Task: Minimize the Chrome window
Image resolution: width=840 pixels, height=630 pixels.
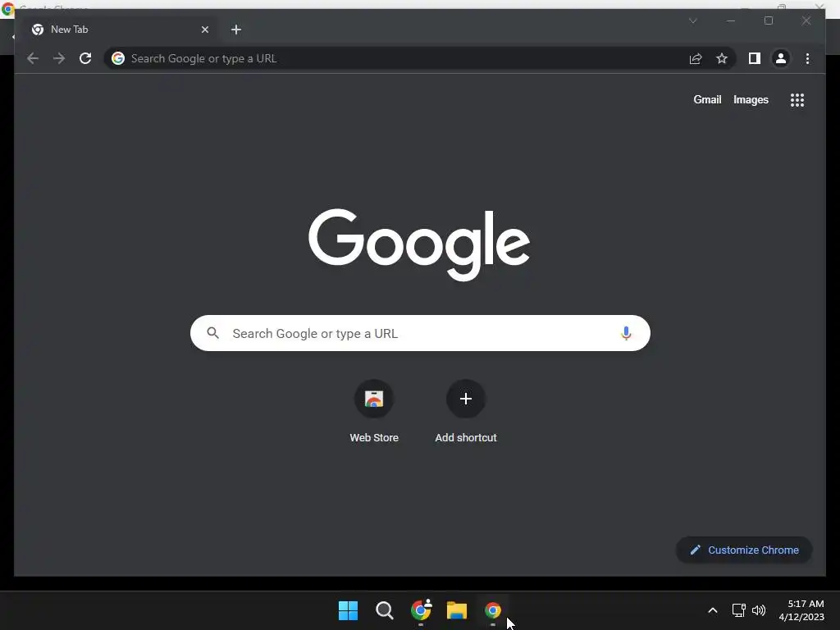Action: [x=731, y=21]
